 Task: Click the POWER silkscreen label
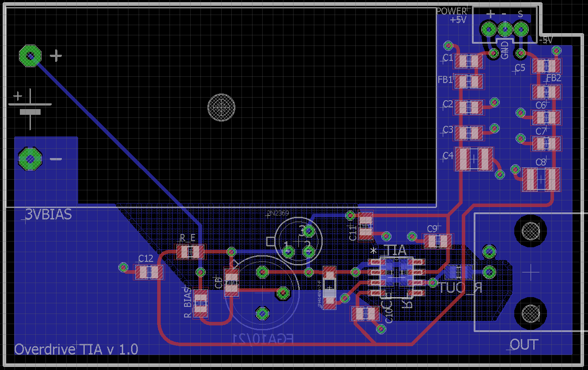[451, 11]
